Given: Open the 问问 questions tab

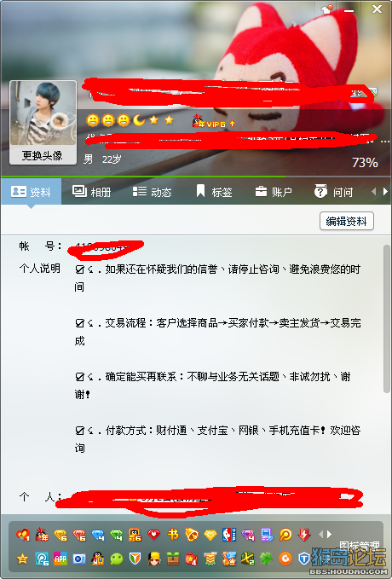Looking at the screenshot, I should coord(334,192).
